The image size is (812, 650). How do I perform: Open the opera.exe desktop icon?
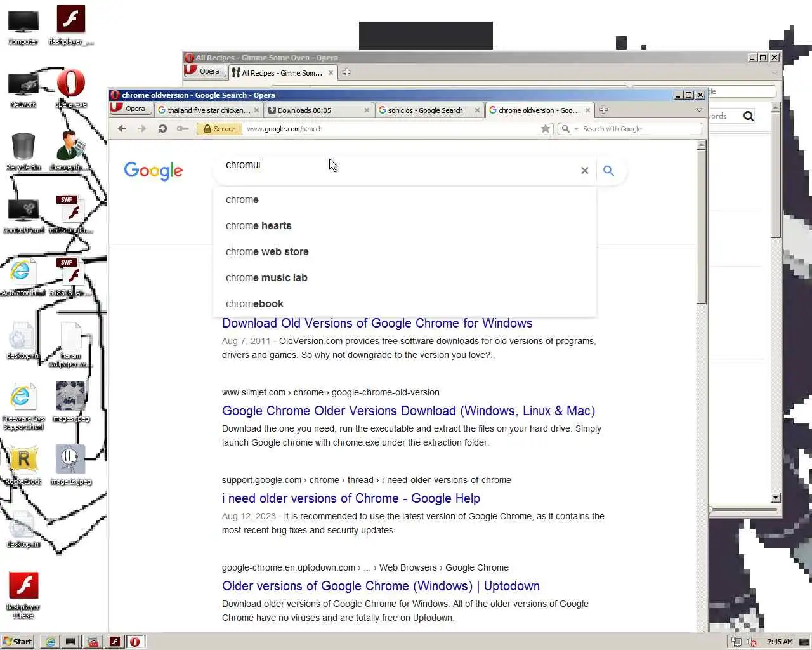point(71,88)
